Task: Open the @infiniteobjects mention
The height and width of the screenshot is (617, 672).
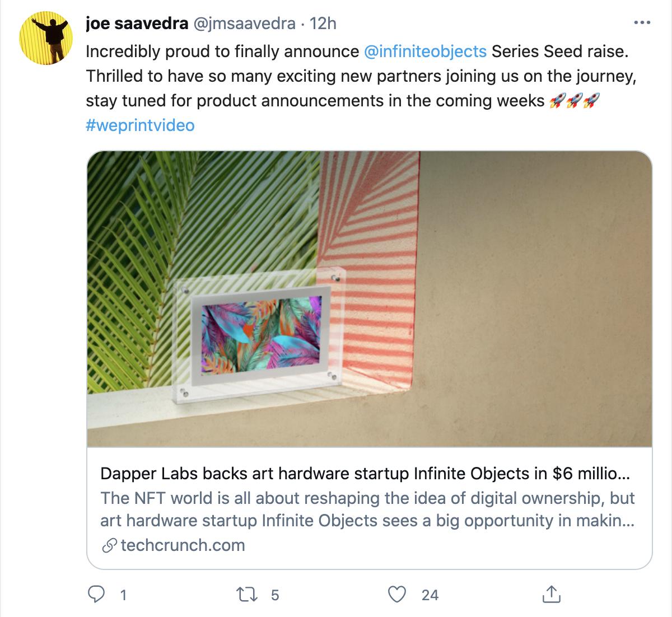Action: 425,52
